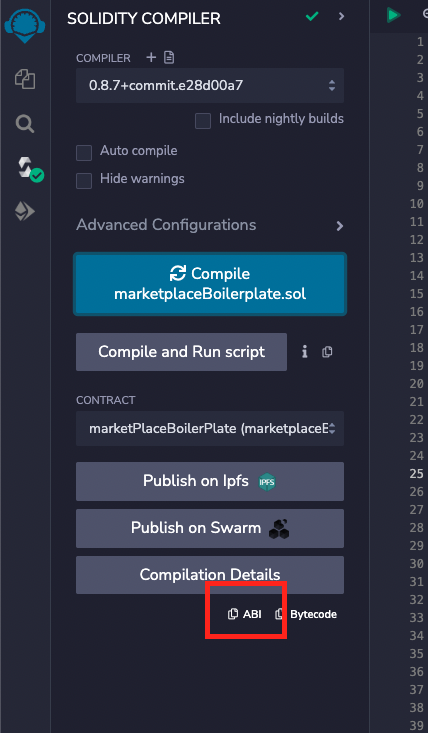Copy Bytecode to clipboard
428x733 pixels.
click(306, 614)
